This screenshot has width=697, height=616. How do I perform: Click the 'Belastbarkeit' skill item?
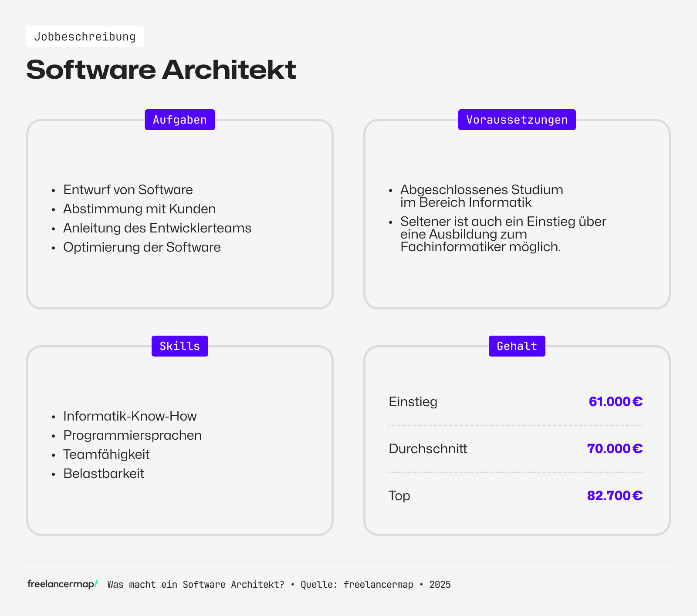pyautogui.click(x=104, y=474)
